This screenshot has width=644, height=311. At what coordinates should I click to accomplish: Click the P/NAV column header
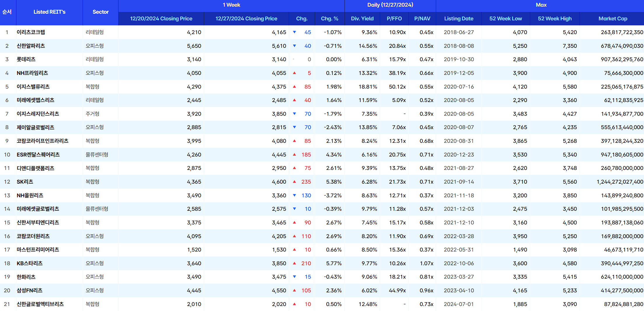coord(422,19)
